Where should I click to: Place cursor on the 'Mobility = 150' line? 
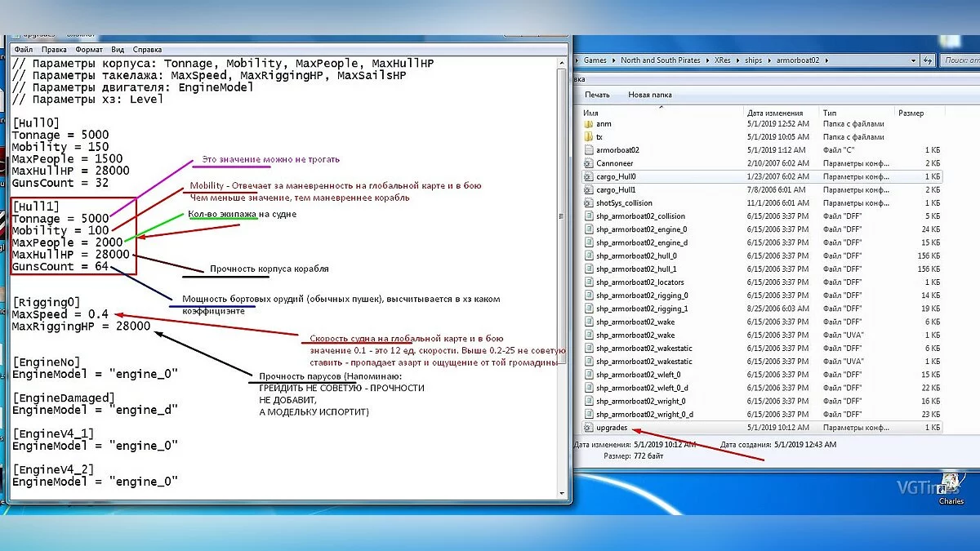[60, 147]
